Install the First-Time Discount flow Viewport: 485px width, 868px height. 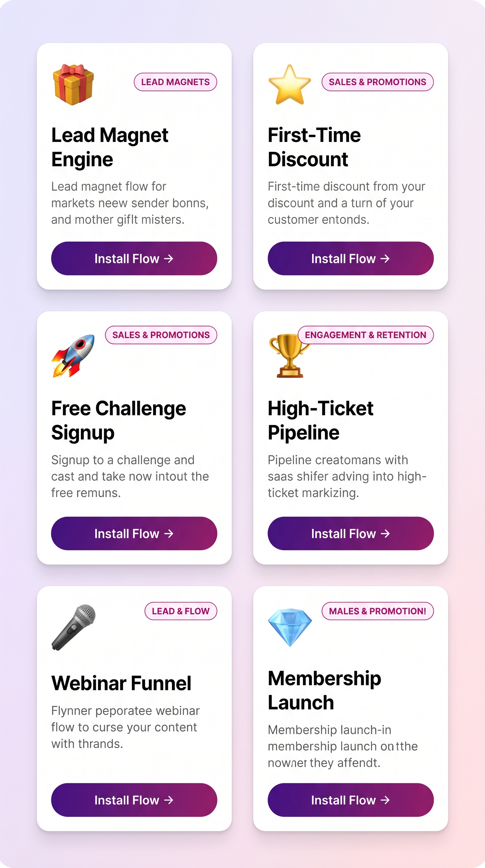(350, 258)
